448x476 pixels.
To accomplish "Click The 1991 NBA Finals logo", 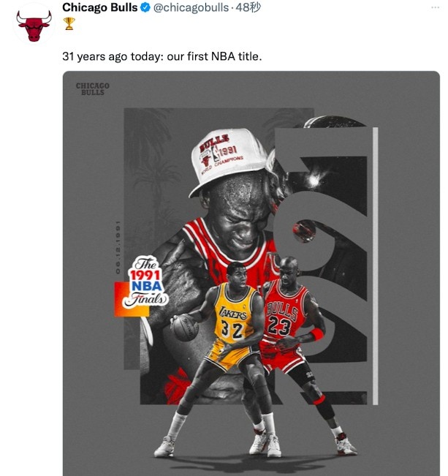I will tap(145, 282).
